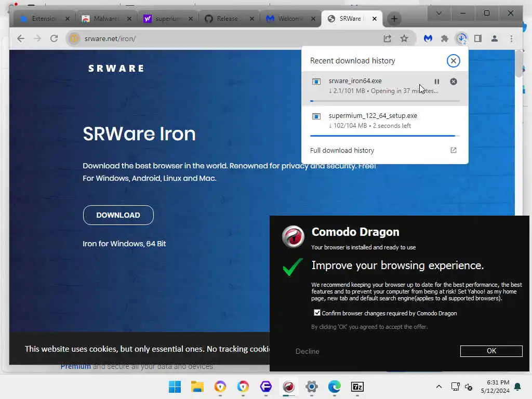Close the Welcome tab

point(313,19)
